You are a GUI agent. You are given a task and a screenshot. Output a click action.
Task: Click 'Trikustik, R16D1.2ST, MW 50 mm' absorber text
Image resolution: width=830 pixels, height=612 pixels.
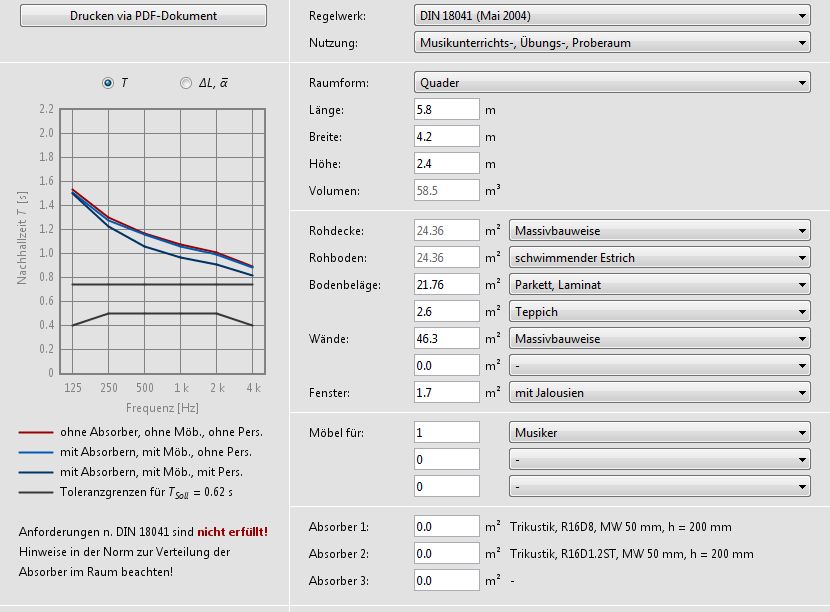point(631,554)
